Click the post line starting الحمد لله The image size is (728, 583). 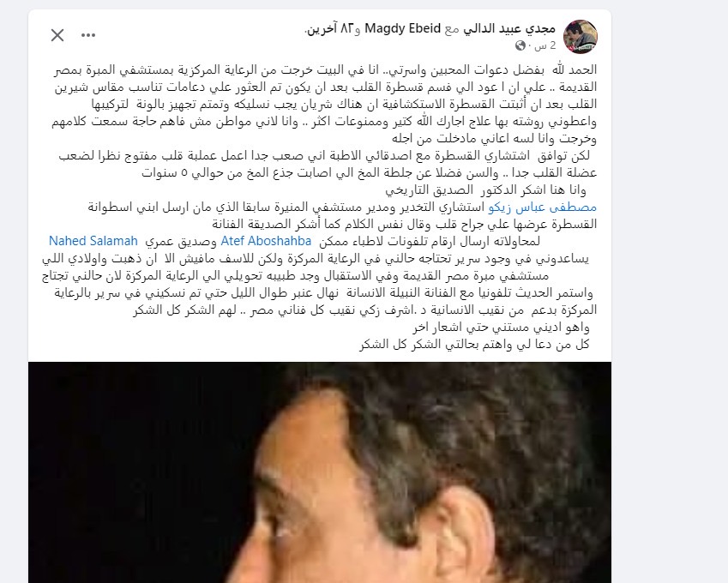pos(326,70)
